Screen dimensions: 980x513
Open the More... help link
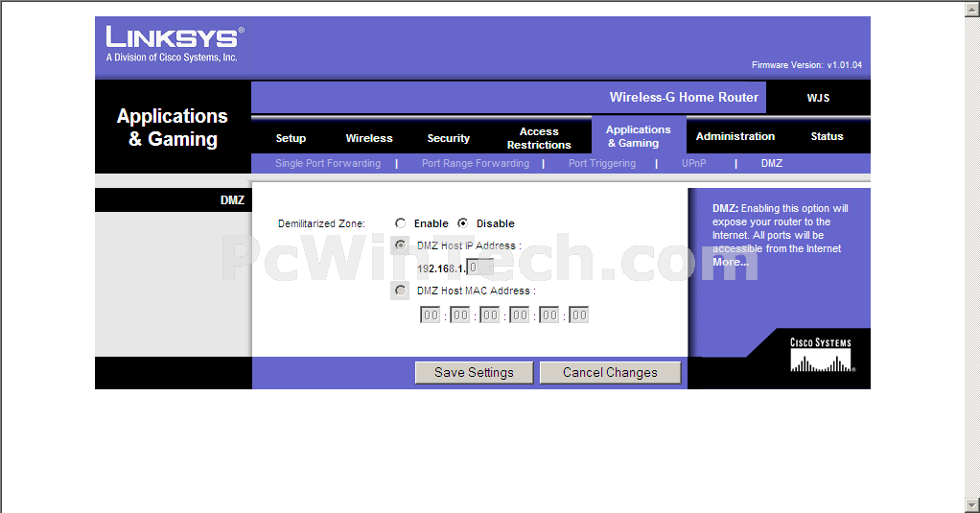click(730, 262)
